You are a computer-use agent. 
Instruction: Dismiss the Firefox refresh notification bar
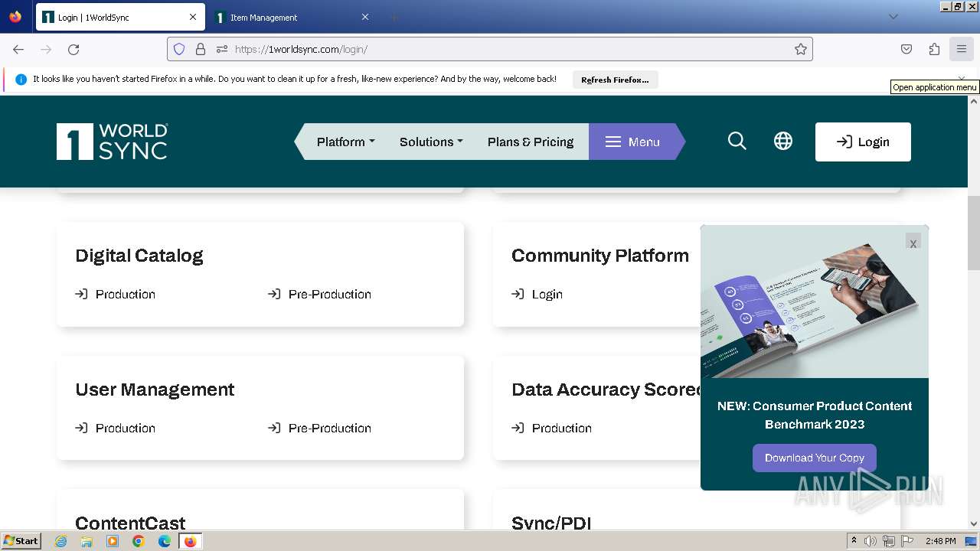coord(962,78)
